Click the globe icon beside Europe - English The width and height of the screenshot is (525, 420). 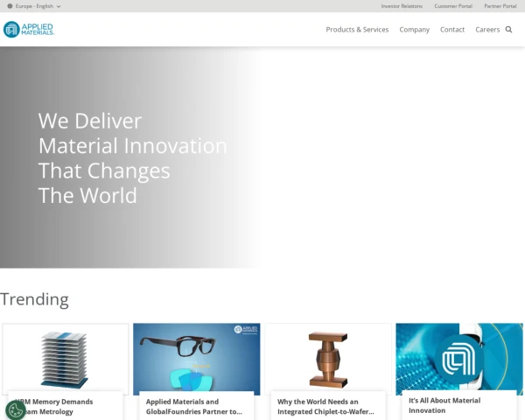click(x=10, y=6)
